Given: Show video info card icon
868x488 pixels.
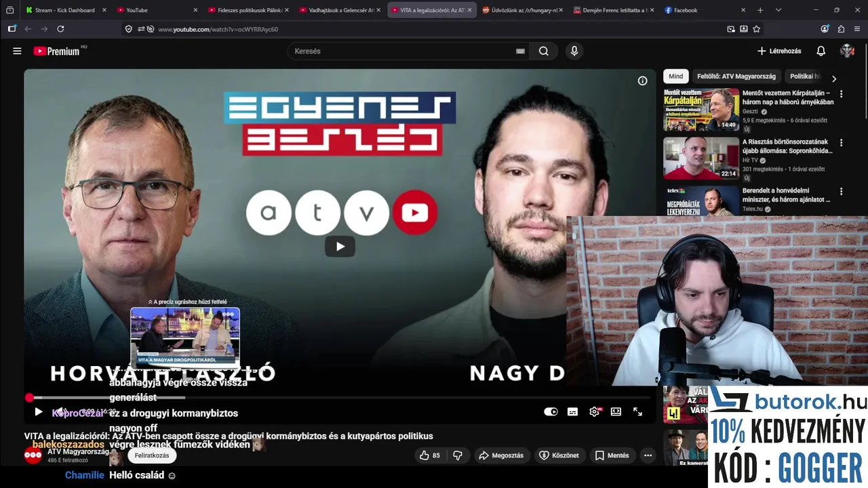Looking at the screenshot, I should 642,81.
